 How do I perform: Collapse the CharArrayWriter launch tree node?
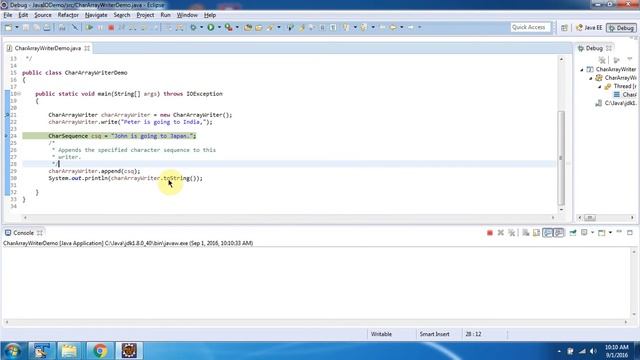point(582,70)
